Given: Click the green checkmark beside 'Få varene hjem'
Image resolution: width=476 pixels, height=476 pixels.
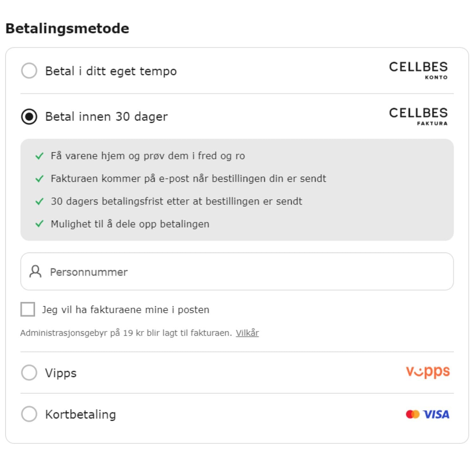Looking at the screenshot, I should pos(39,156).
